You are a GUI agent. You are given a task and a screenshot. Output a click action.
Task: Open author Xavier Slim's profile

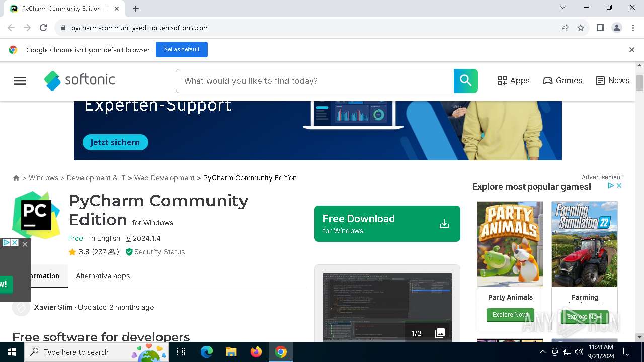click(53, 307)
